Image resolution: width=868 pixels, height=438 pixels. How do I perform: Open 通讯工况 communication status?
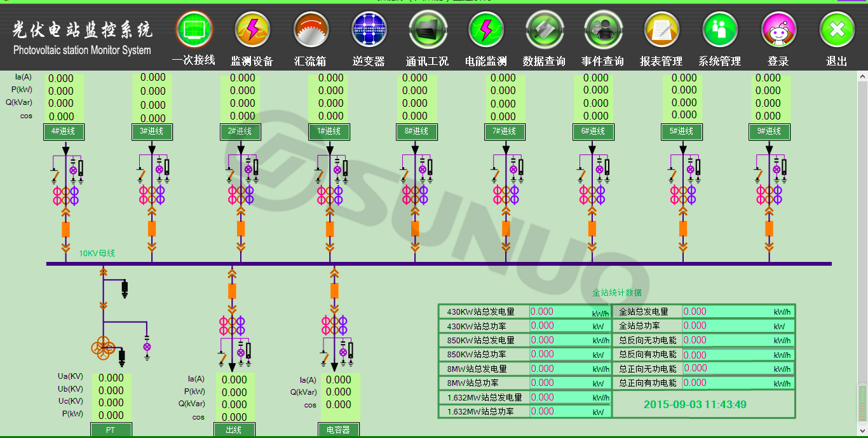point(428,30)
